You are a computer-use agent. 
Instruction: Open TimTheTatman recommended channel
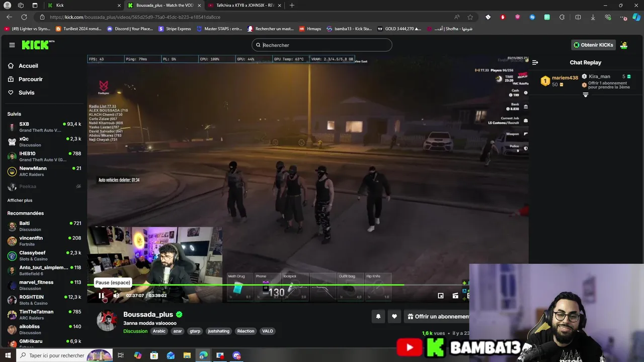pyautogui.click(x=44, y=315)
